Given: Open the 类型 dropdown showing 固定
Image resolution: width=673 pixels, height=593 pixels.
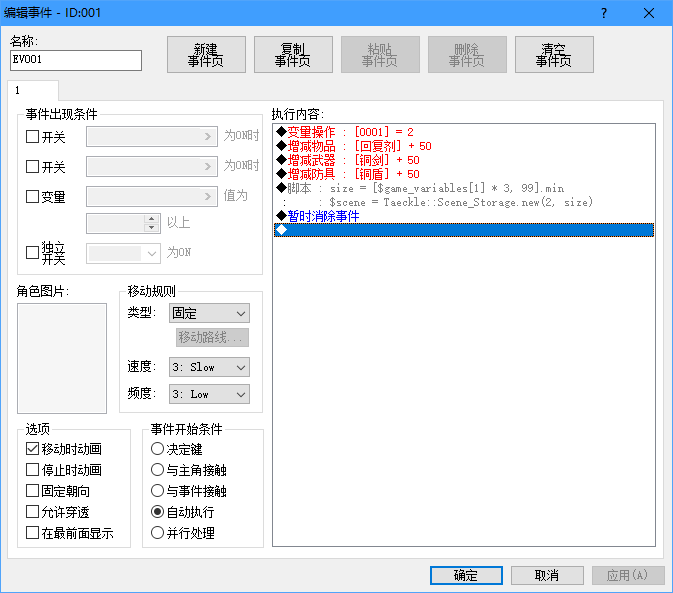Looking at the screenshot, I should (x=209, y=313).
